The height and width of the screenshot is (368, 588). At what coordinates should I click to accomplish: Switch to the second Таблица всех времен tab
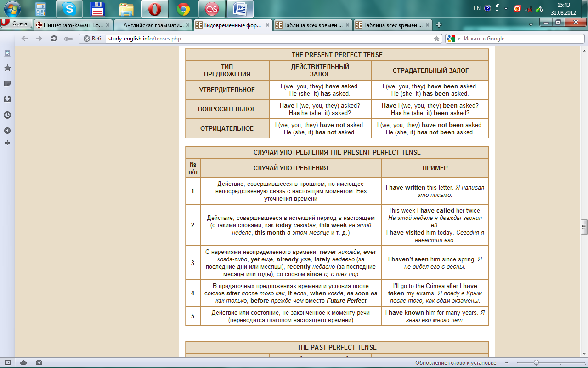click(392, 25)
